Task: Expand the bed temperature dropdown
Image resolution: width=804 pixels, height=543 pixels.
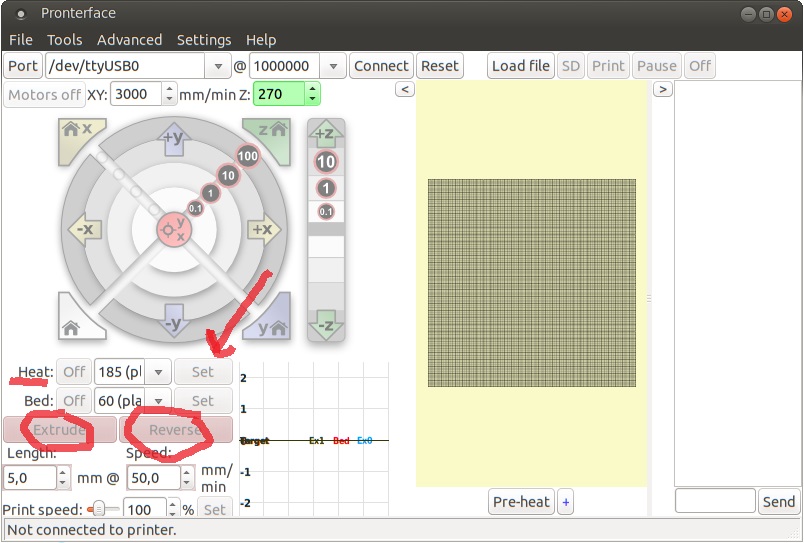Action: (158, 401)
